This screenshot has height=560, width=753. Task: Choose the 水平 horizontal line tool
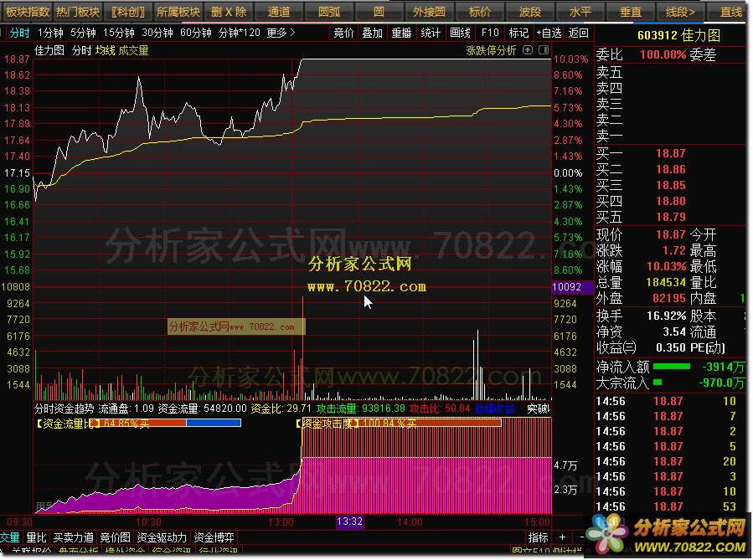580,12
